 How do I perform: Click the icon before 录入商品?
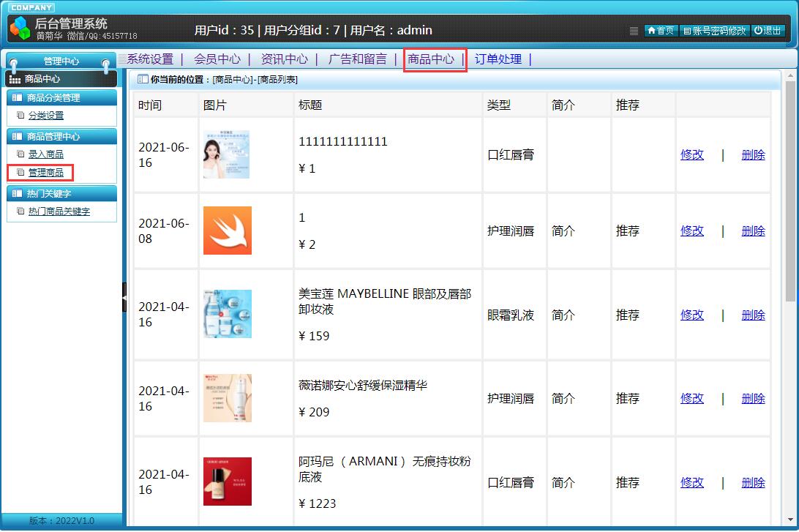20,154
